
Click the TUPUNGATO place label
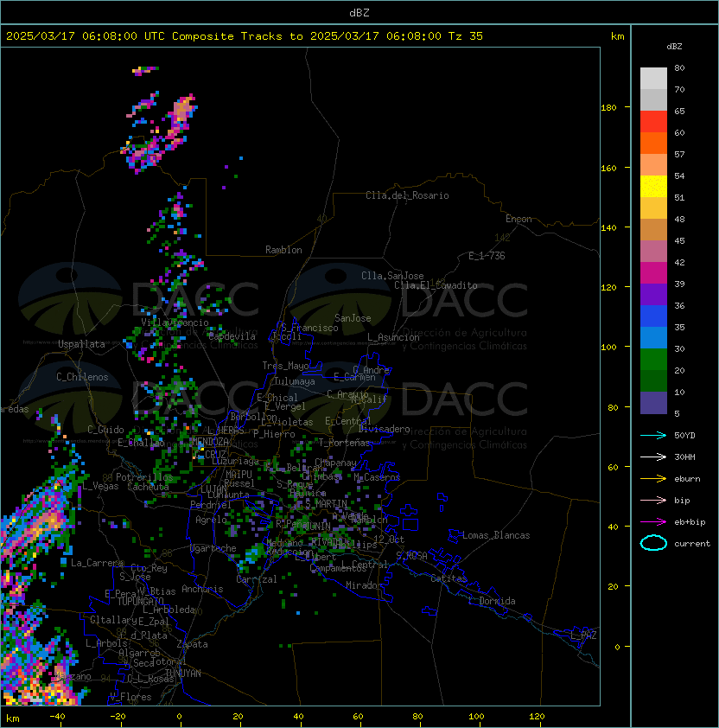[x=140, y=601]
